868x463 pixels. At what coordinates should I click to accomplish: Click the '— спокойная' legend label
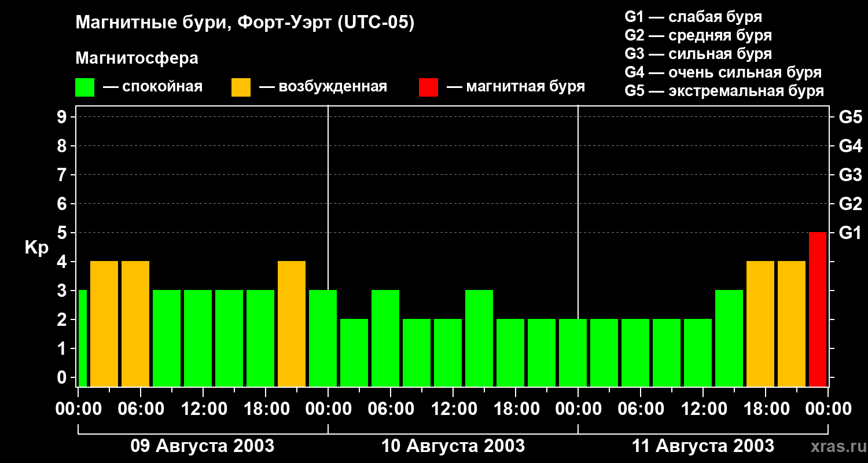(153, 87)
